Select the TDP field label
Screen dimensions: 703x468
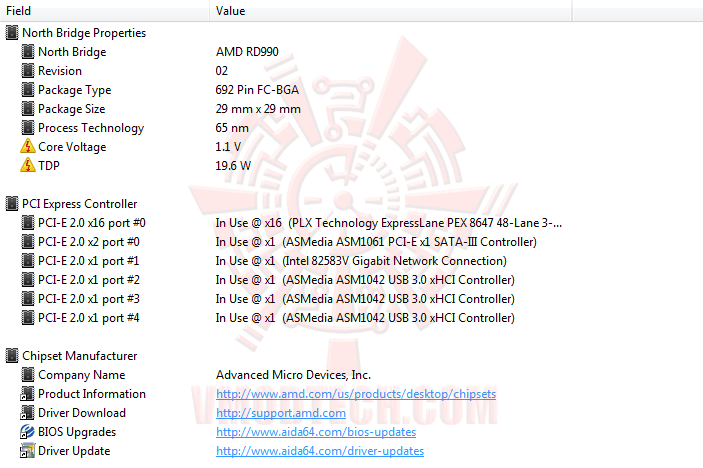click(x=48, y=165)
